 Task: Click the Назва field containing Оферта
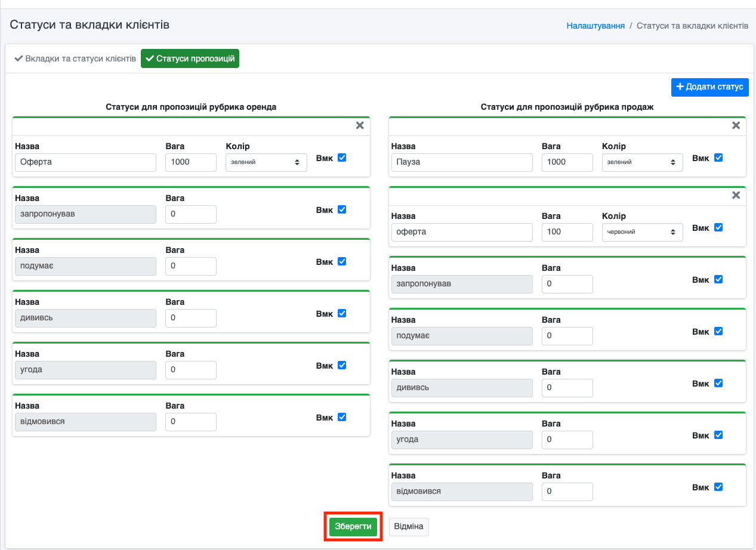tap(85, 162)
